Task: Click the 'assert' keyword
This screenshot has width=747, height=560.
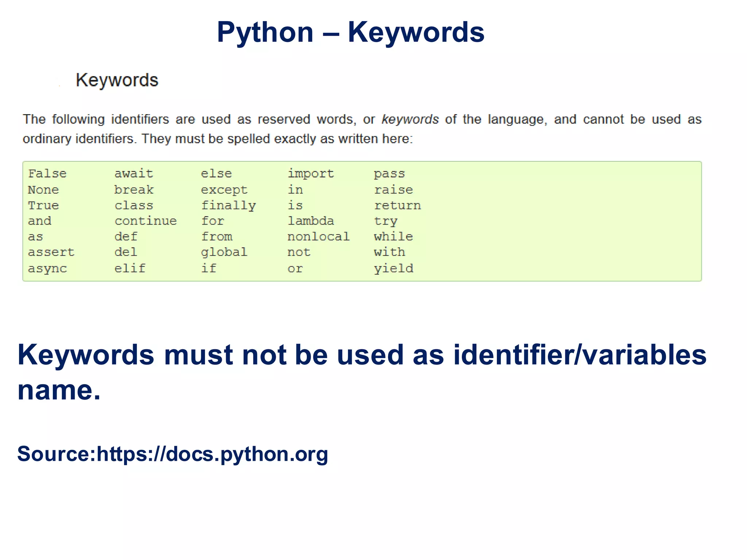Action: click(51, 252)
